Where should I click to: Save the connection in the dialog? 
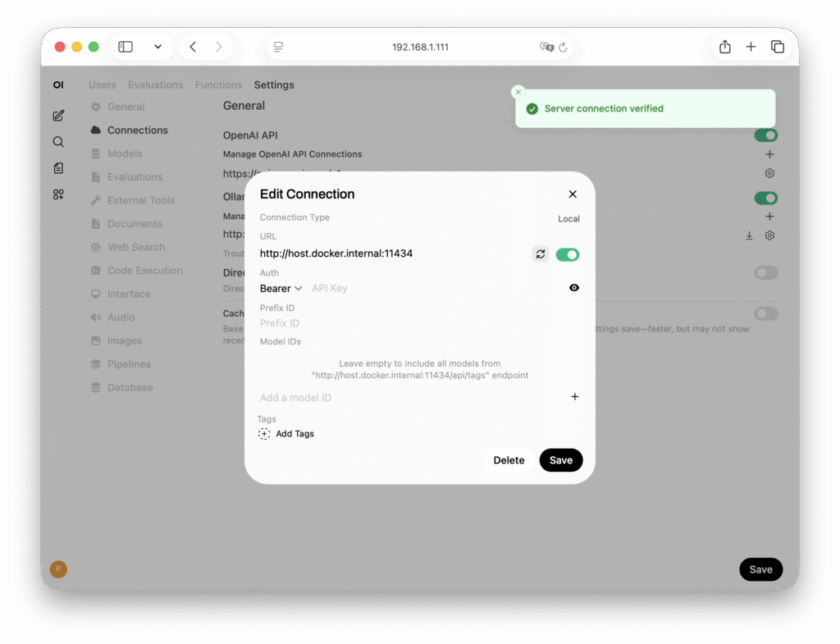[561, 460]
